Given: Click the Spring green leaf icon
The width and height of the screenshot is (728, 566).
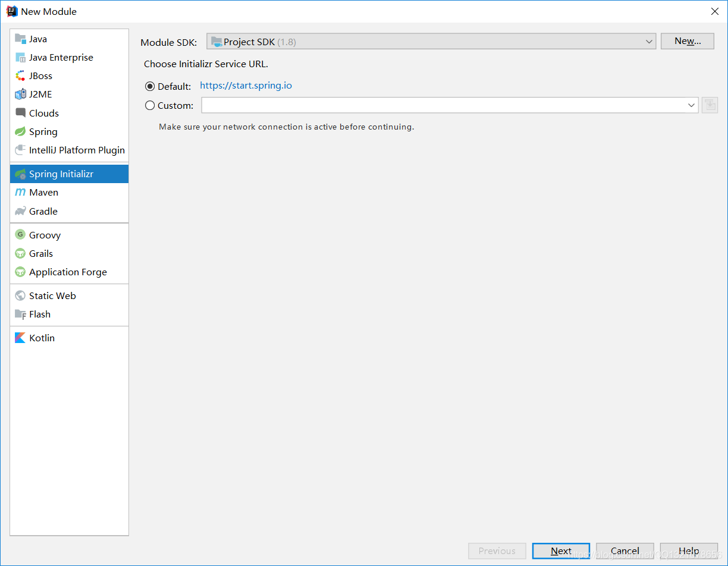Looking at the screenshot, I should [20, 131].
